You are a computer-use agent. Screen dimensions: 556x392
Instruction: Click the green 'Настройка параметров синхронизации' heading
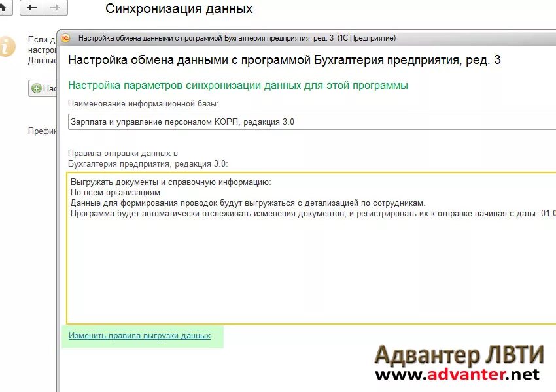click(x=238, y=86)
